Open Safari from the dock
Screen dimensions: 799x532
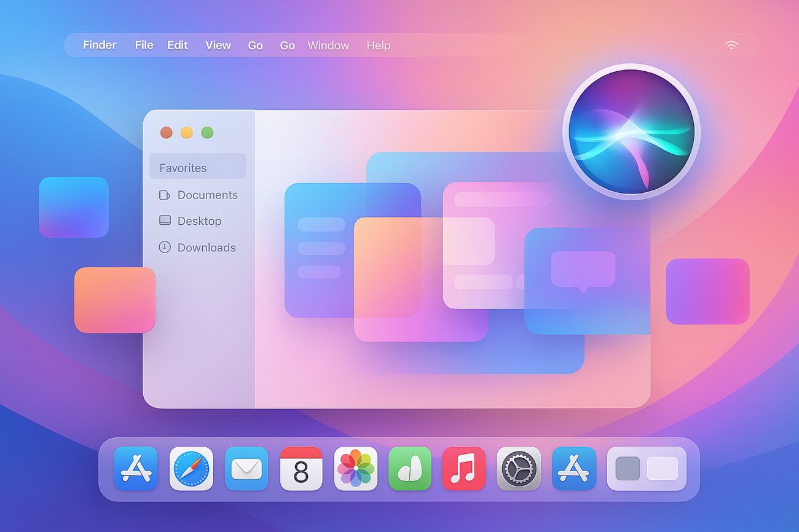click(191, 469)
